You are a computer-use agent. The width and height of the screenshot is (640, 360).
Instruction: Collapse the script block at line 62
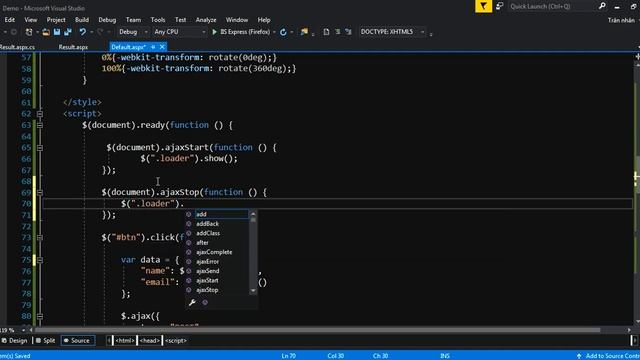[40, 114]
